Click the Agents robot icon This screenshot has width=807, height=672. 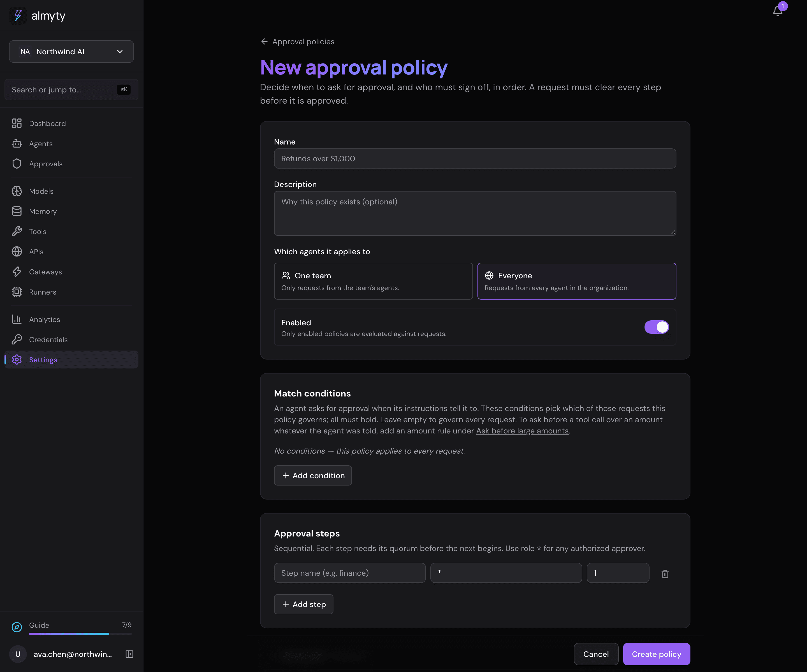point(17,144)
